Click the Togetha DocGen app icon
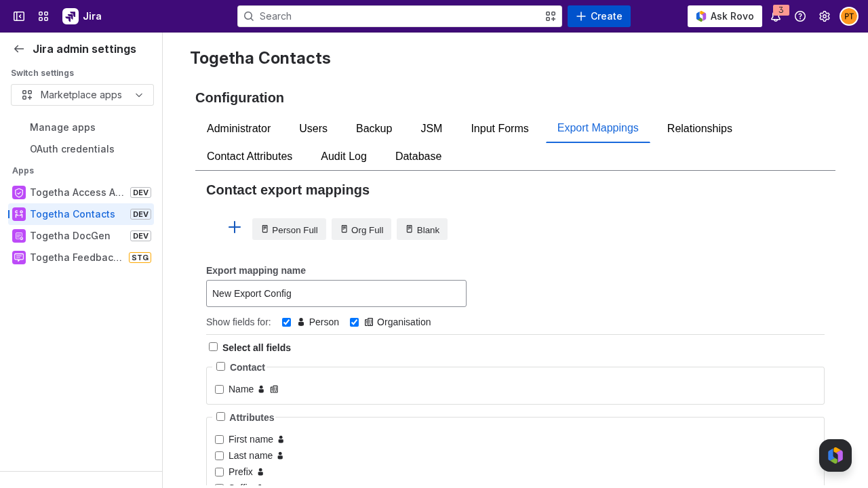The height and width of the screenshot is (488, 868). click(x=19, y=236)
